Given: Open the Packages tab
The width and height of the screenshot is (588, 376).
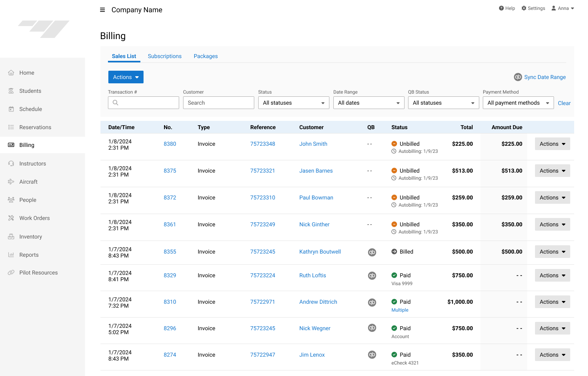Looking at the screenshot, I should click(x=206, y=56).
